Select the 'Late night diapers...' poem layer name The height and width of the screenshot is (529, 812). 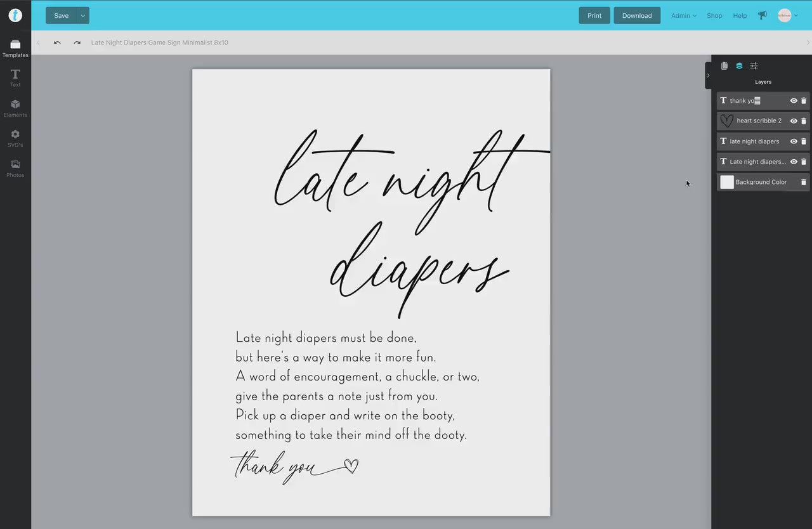click(757, 162)
